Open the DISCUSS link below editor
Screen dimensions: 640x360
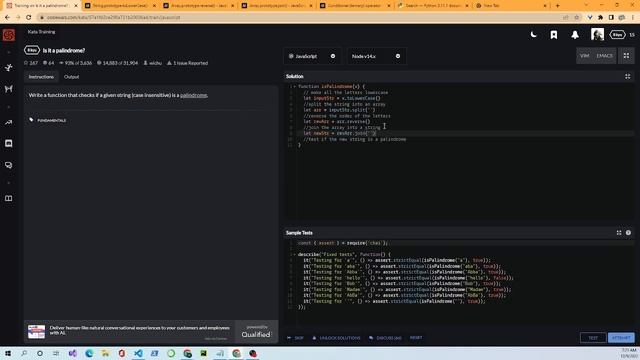tap(385, 338)
